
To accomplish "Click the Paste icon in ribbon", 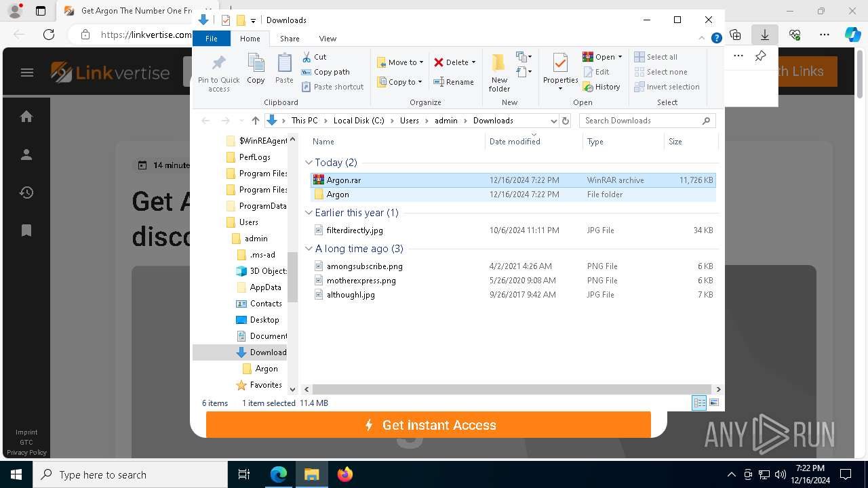I will click(284, 69).
